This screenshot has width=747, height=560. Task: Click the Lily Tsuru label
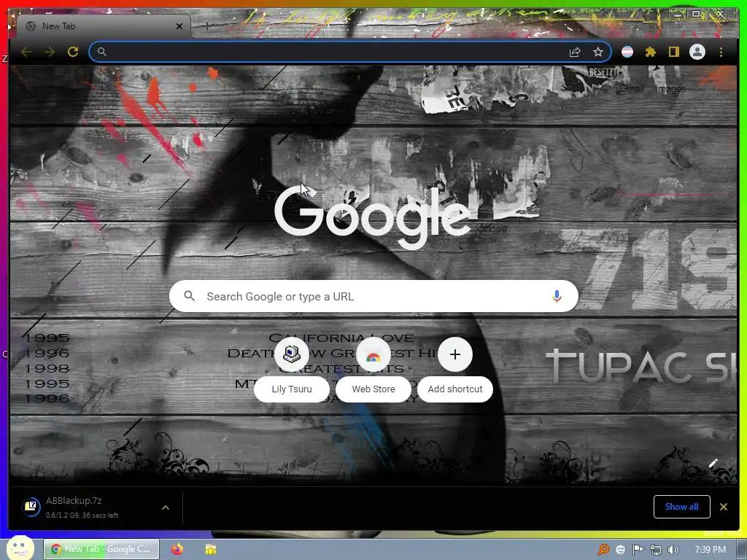click(292, 389)
